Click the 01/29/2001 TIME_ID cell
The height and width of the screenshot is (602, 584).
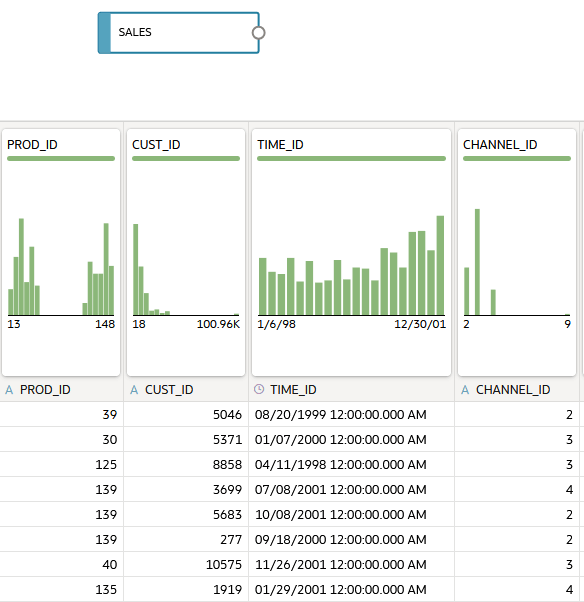pos(352,589)
